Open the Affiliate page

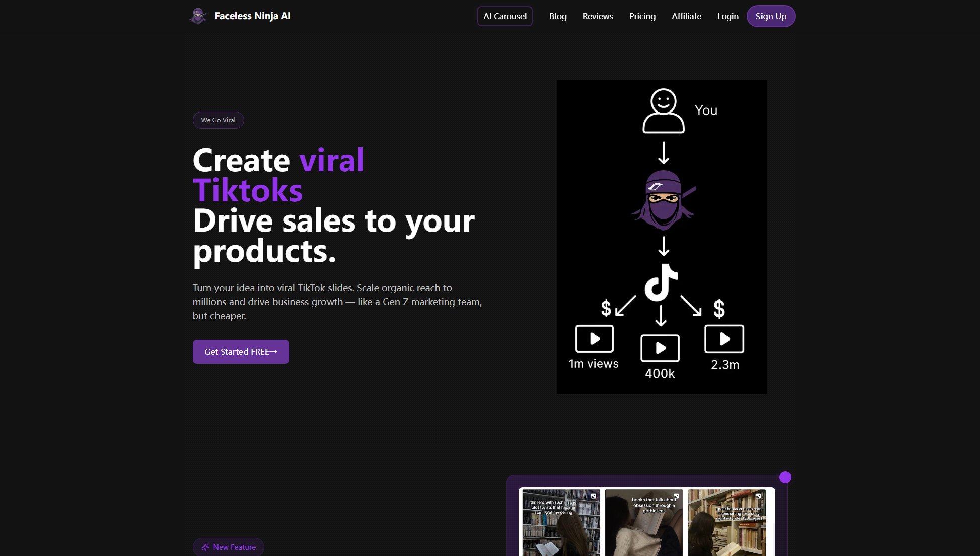coord(687,16)
